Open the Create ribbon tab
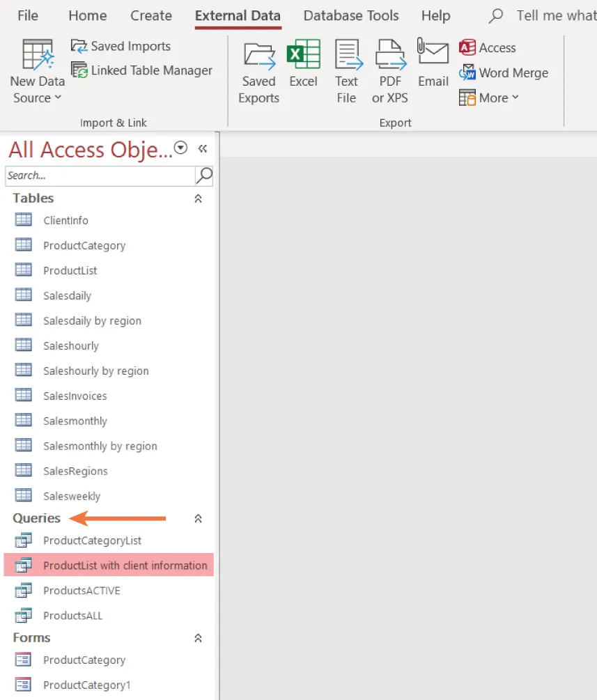Screen dimensions: 597x700 pos(150,15)
